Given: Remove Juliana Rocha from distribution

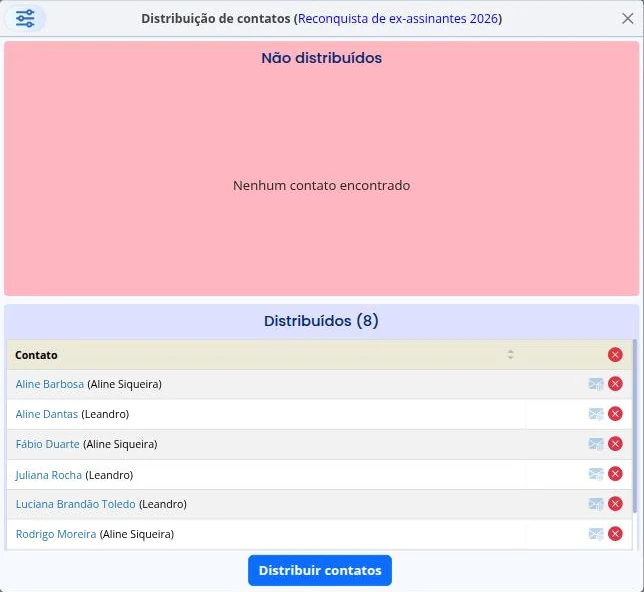Looking at the screenshot, I should point(615,474).
